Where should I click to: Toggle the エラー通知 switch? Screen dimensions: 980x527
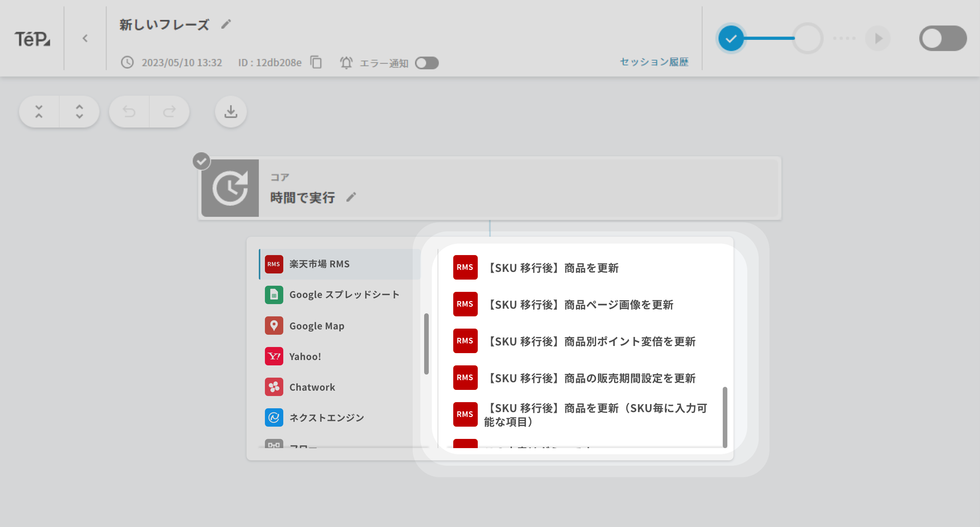(x=427, y=63)
